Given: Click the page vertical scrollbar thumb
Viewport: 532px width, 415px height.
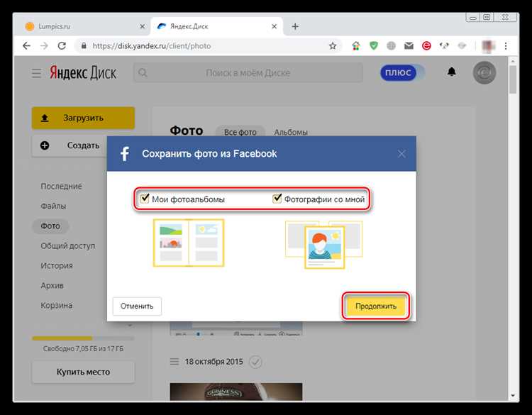Looking at the screenshot, I should [x=513, y=79].
